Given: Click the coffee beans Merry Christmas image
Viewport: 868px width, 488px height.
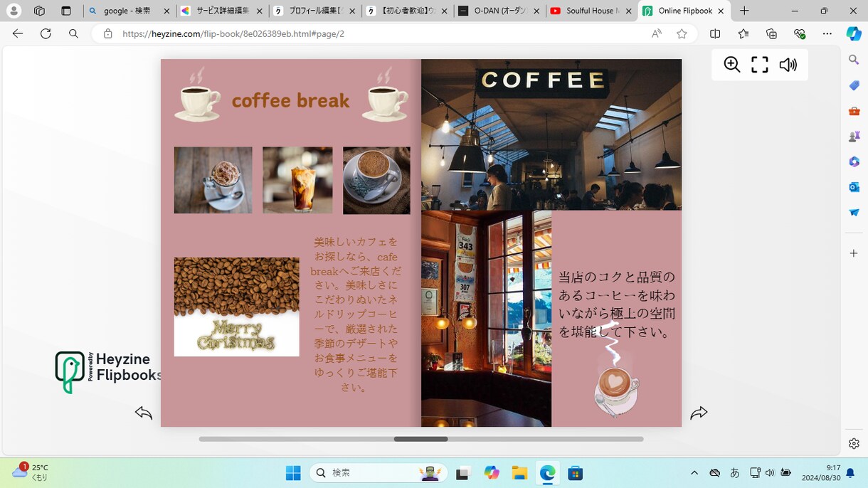Looking at the screenshot, I should pyautogui.click(x=236, y=307).
